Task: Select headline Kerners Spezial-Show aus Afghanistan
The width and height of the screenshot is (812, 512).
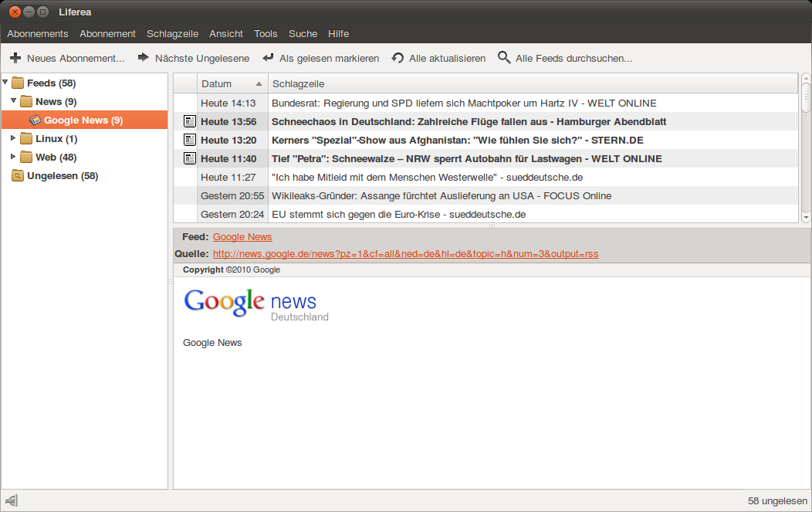Action: point(457,141)
